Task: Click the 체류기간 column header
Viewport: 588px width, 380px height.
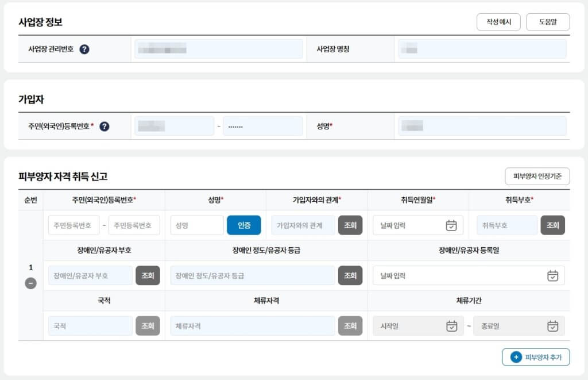Action: coord(469,301)
